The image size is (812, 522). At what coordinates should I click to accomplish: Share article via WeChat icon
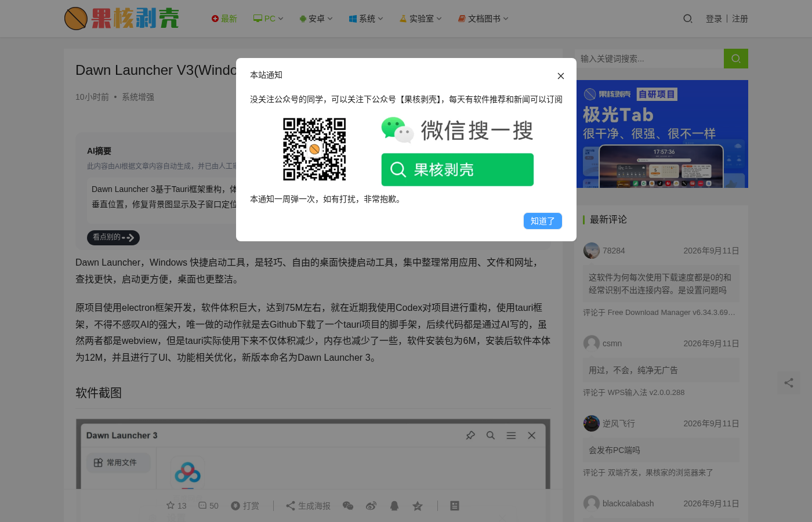tap(348, 506)
